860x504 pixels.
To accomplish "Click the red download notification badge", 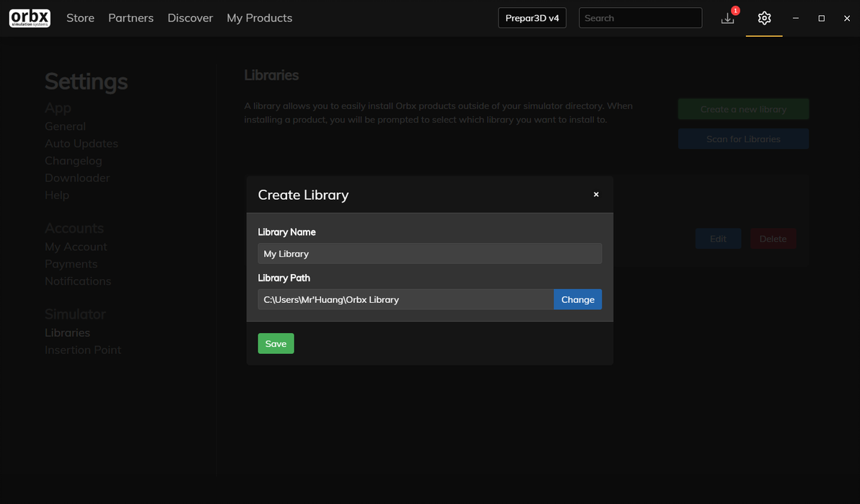I will click(x=735, y=10).
